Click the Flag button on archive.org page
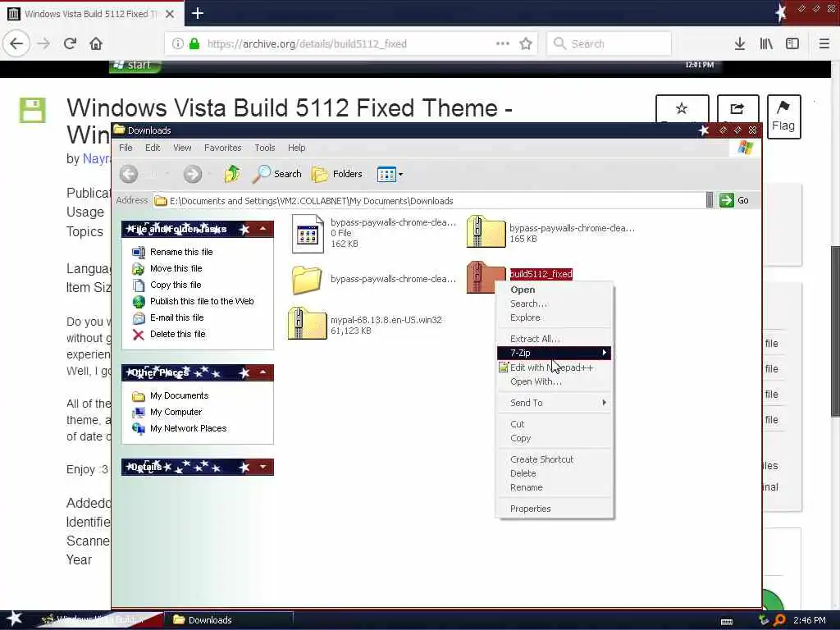This screenshot has height=630, width=840. point(783,116)
